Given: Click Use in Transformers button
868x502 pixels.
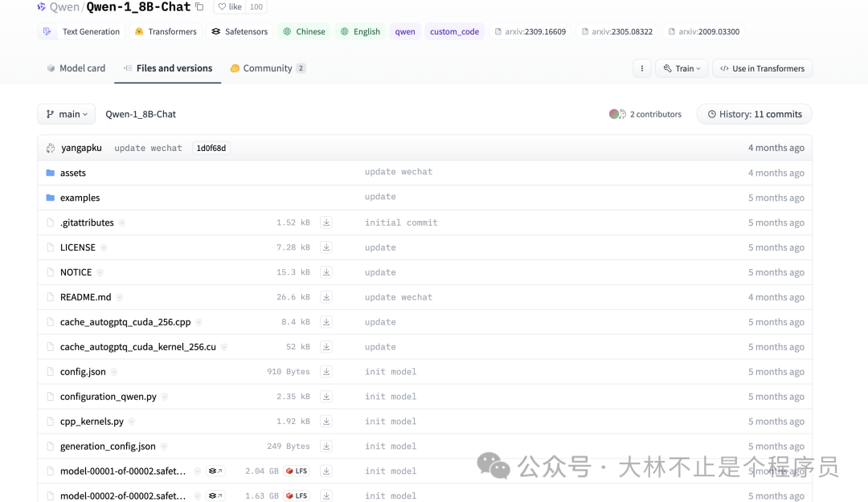Looking at the screenshot, I should pos(762,68).
